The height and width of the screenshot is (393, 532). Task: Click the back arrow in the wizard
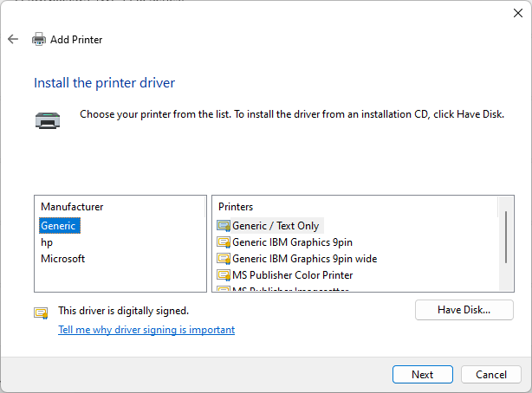(x=13, y=39)
